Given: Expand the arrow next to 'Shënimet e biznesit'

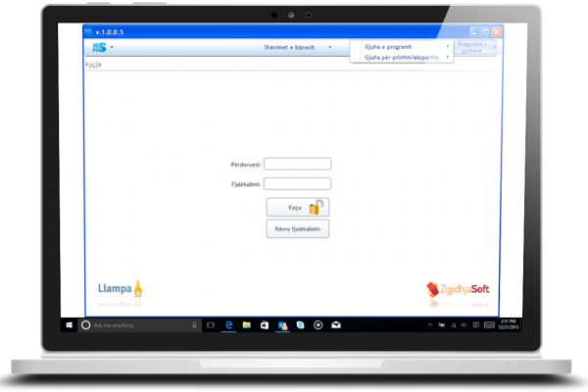Looking at the screenshot, I should 330,47.
